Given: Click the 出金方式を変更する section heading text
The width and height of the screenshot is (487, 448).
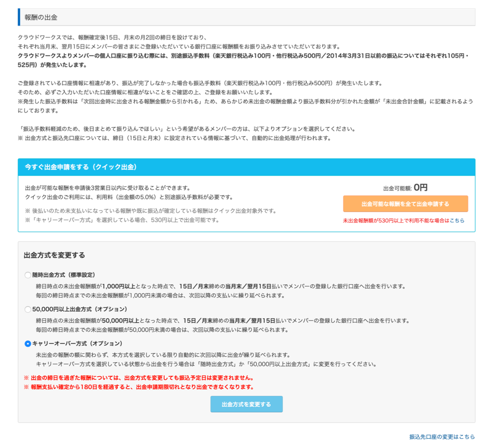Looking at the screenshot, I should tap(54, 255).
